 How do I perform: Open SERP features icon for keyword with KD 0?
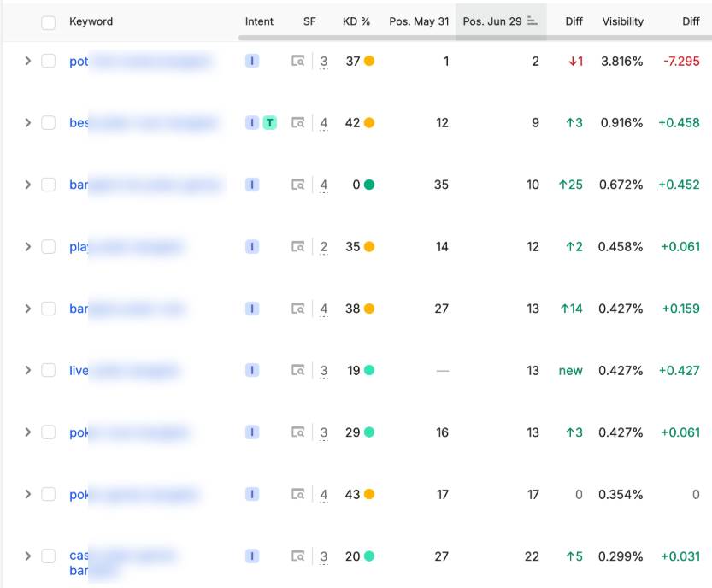click(297, 185)
